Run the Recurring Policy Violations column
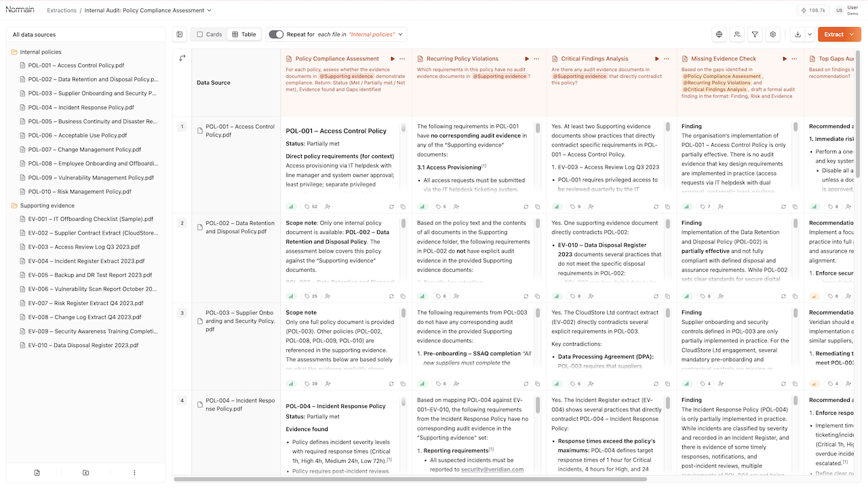Viewport: 868px width, 488px height. coord(526,59)
